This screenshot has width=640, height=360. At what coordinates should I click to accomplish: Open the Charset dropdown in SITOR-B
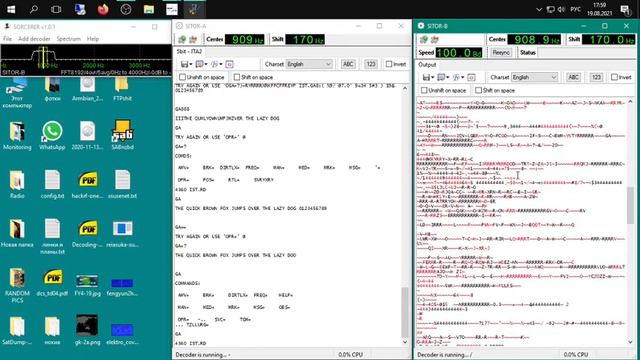(x=534, y=77)
